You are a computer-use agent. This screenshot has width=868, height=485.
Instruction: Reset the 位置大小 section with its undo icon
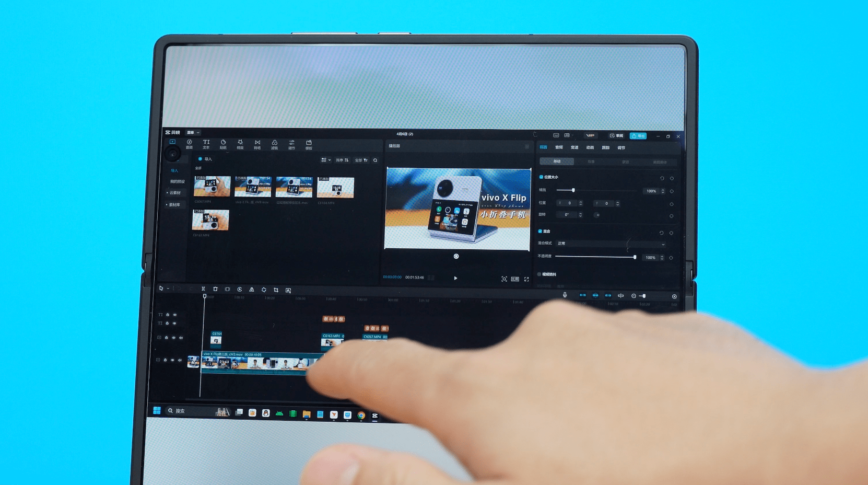[x=662, y=178]
